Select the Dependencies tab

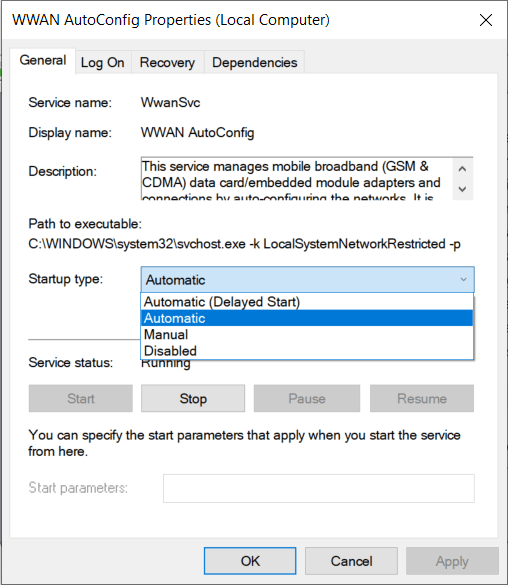click(254, 62)
